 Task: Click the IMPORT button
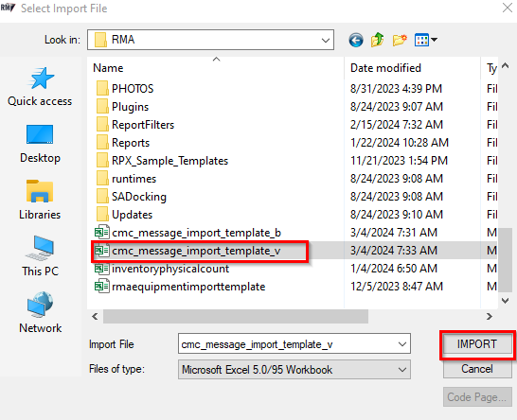(x=477, y=344)
